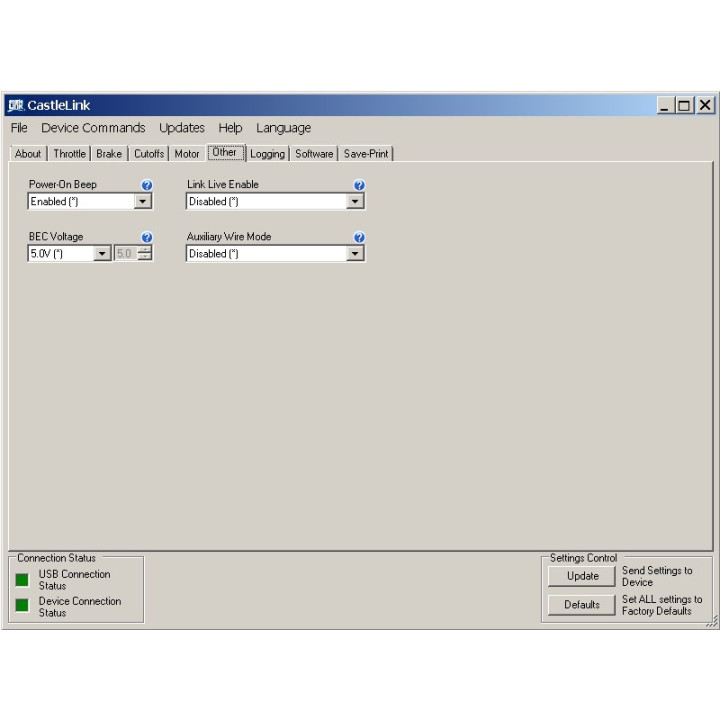Expand the Auxiliary Wire Mode dropdown
This screenshot has width=720, height=720.
(355, 253)
